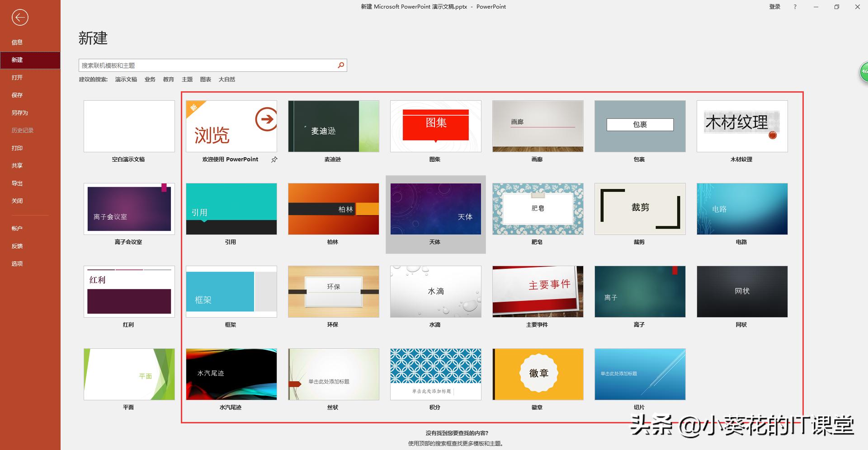Screen dimensions: 868x450
Task: Select the 包裹 theme thumbnail
Action: 640,126
